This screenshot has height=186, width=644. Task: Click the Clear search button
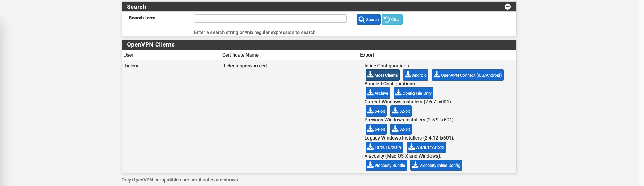click(392, 19)
